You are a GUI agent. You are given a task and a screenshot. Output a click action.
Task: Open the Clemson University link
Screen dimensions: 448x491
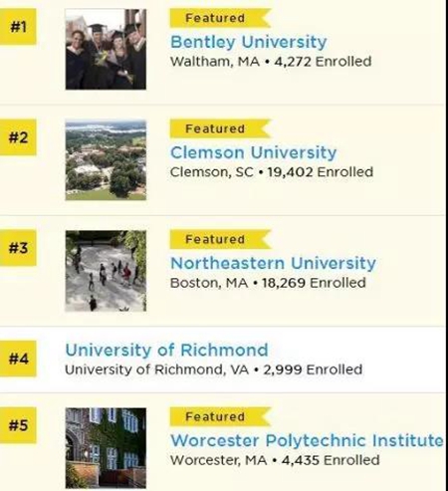tap(254, 152)
